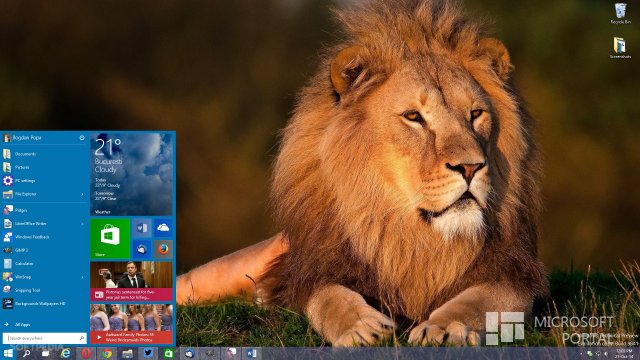Open Windows Feedback app

pyautogui.click(x=44, y=237)
